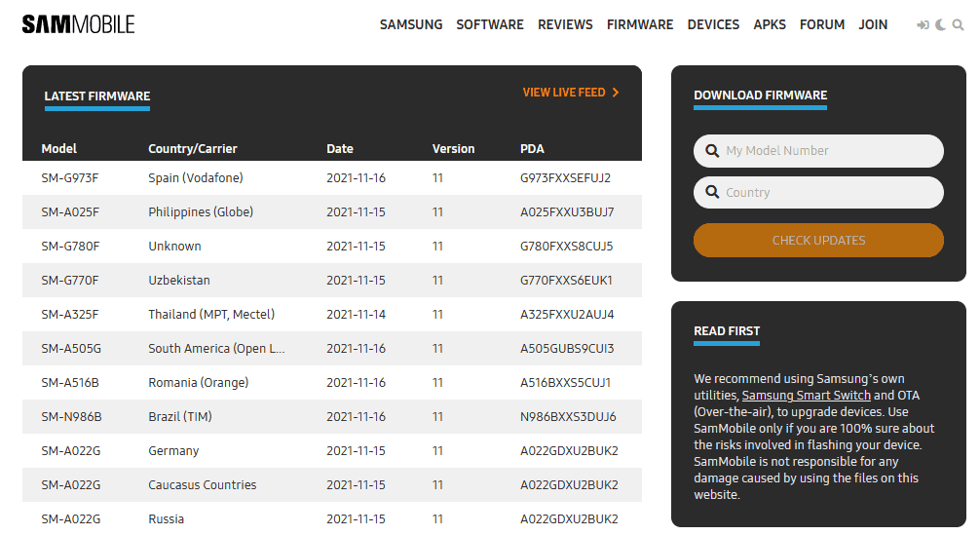
Task: Click the Version column header
Action: [x=453, y=149]
